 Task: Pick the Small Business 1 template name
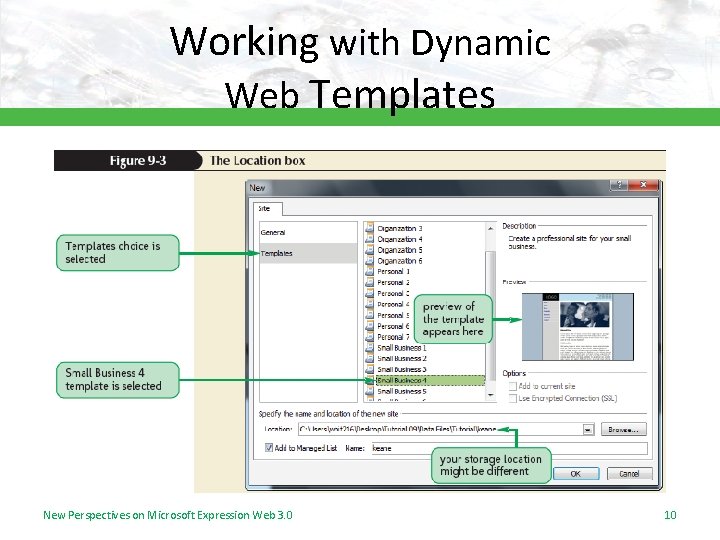[x=402, y=348]
